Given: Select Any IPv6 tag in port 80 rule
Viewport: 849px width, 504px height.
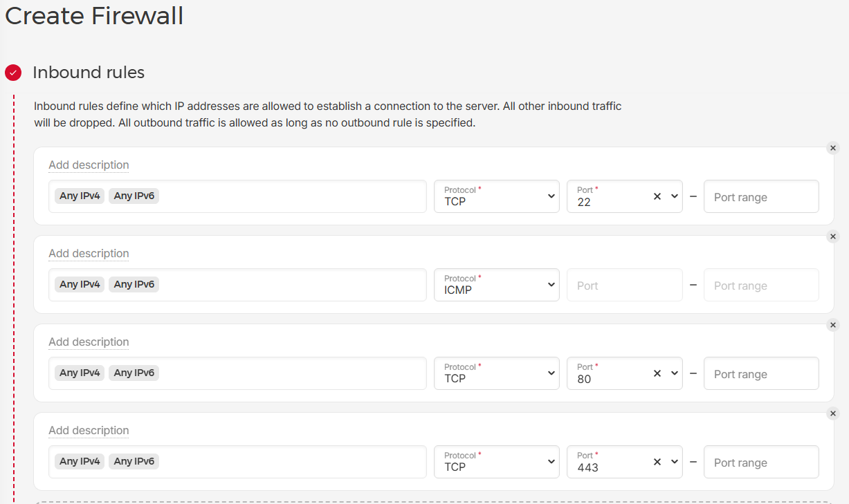Looking at the screenshot, I should tap(134, 373).
